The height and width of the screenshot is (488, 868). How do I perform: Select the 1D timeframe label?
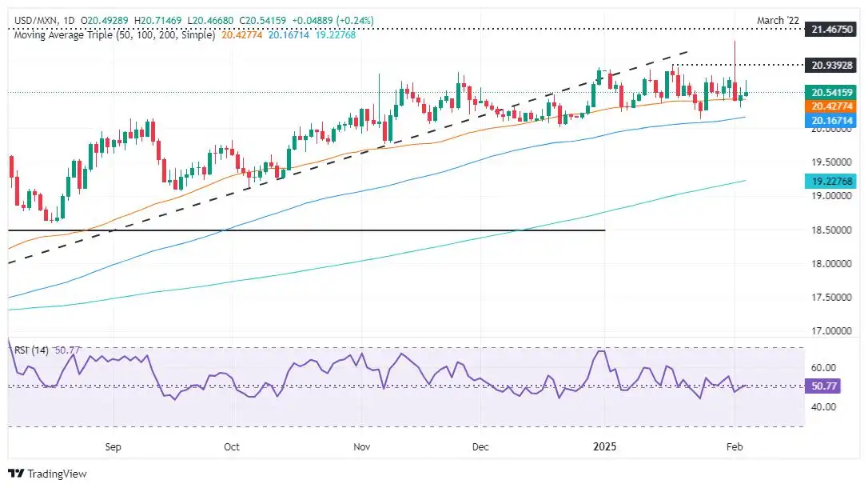click(x=69, y=21)
